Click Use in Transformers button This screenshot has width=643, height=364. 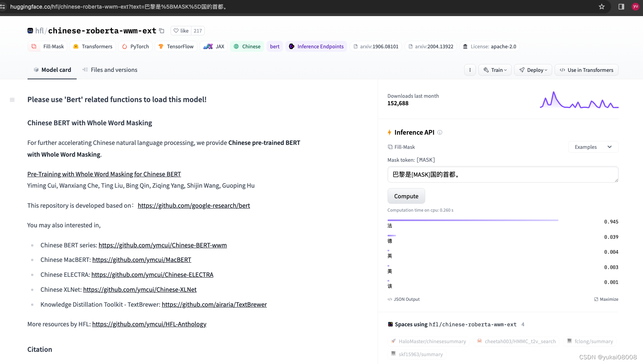586,70
